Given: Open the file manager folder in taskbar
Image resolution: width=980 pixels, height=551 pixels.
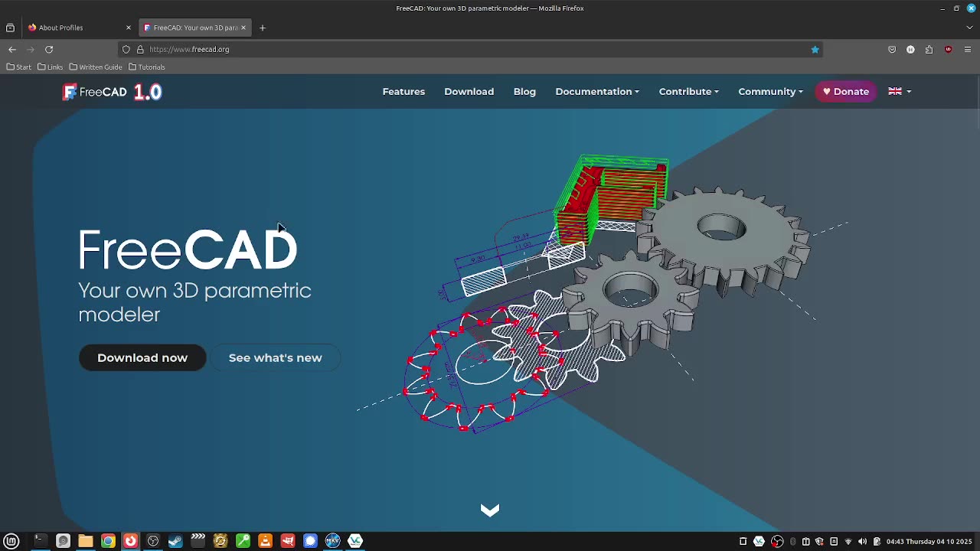Looking at the screenshot, I should 85,541.
